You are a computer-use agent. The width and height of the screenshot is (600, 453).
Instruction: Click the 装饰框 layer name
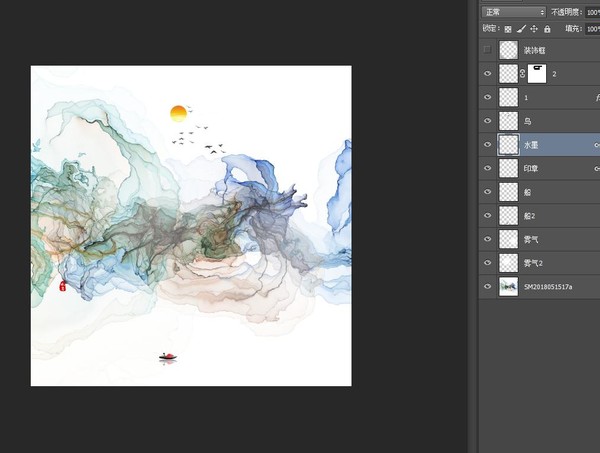point(534,50)
